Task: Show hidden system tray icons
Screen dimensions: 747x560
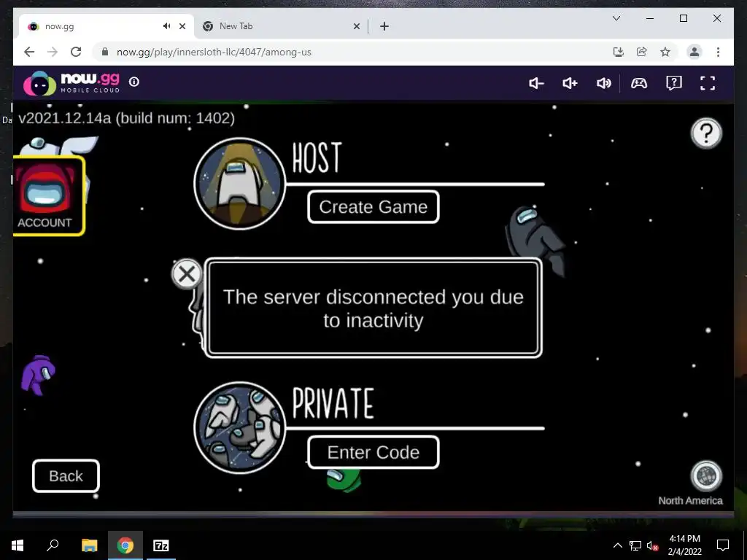Action: (x=617, y=545)
